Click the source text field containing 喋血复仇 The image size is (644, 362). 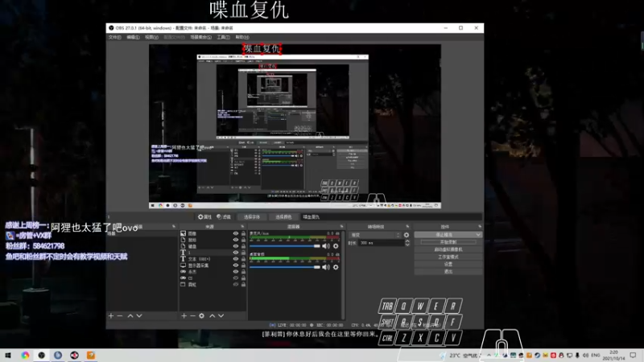tap(391, 216)
